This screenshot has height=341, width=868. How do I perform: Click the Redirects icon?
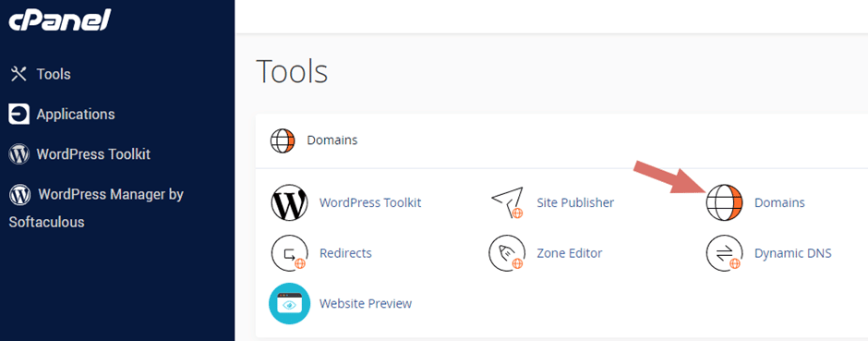click(x=289, y=253)
